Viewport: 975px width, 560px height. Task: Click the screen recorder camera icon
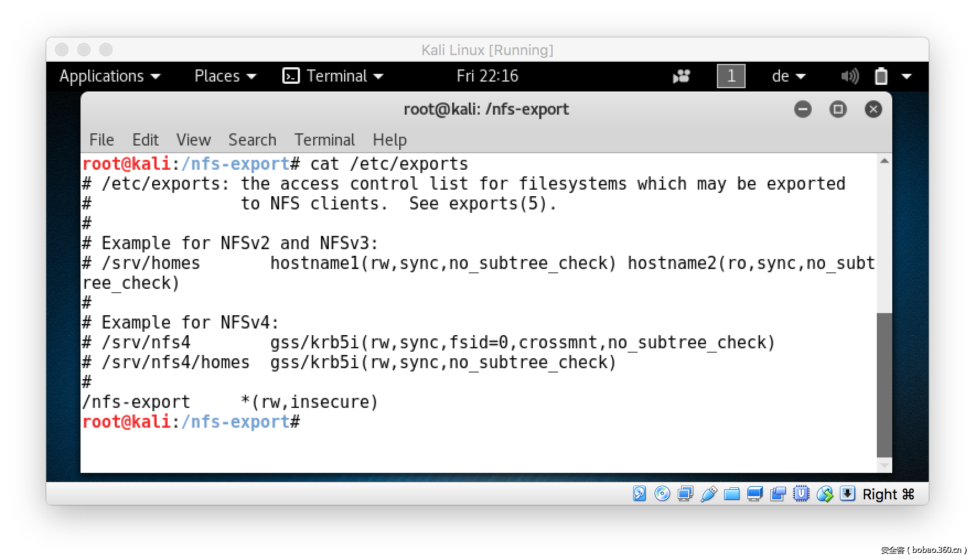click(682, 76)
